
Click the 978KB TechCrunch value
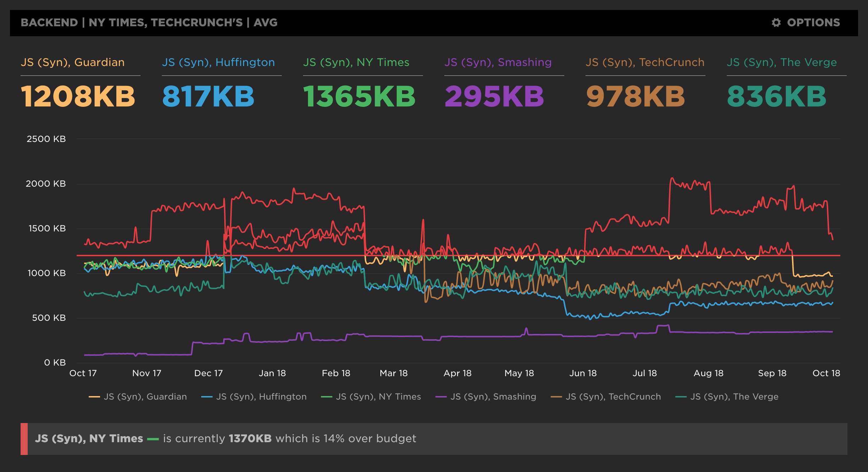coord(635,97)
